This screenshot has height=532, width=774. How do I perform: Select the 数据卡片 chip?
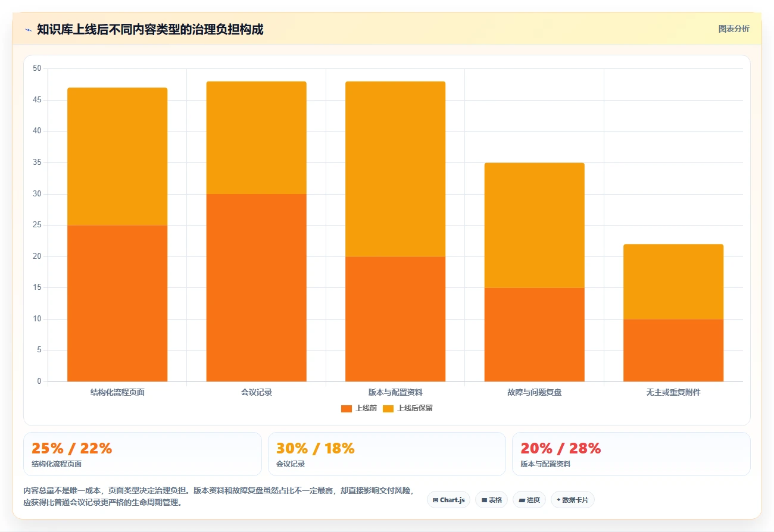(x=572, y=500)
